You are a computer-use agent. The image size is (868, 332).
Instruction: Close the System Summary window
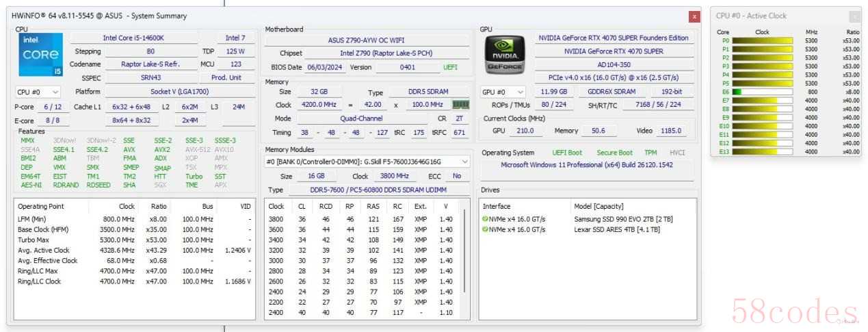(694, 16)
